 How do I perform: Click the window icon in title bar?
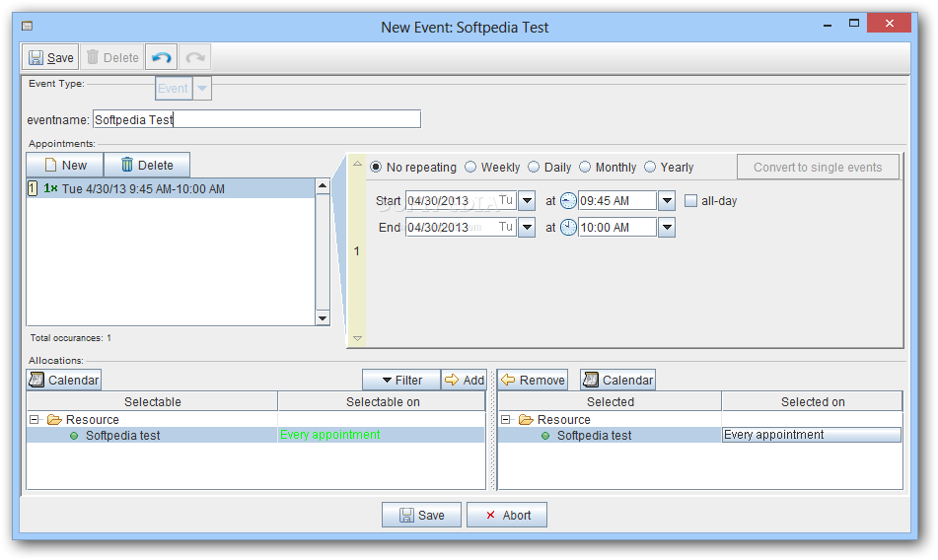(x=27, y=26)
